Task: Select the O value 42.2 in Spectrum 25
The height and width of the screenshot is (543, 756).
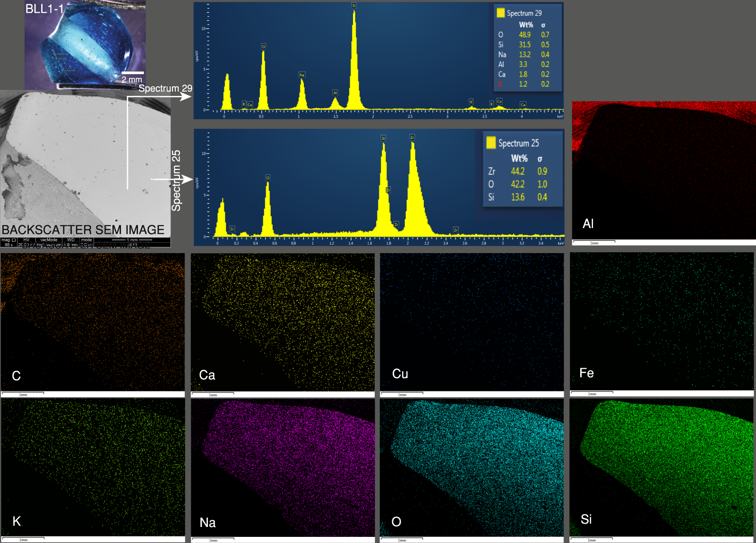Action: 518,184
